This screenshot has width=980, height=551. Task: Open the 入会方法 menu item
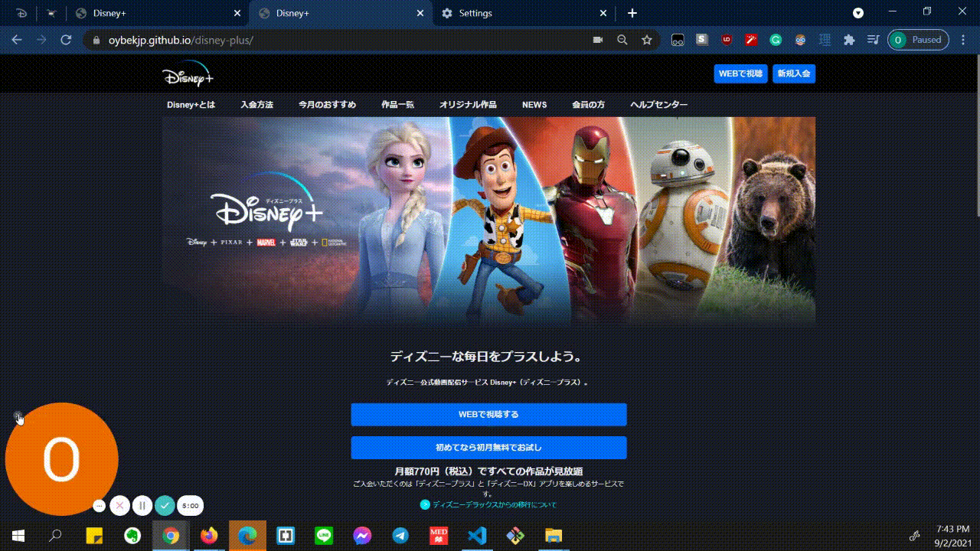click(256, 105)
